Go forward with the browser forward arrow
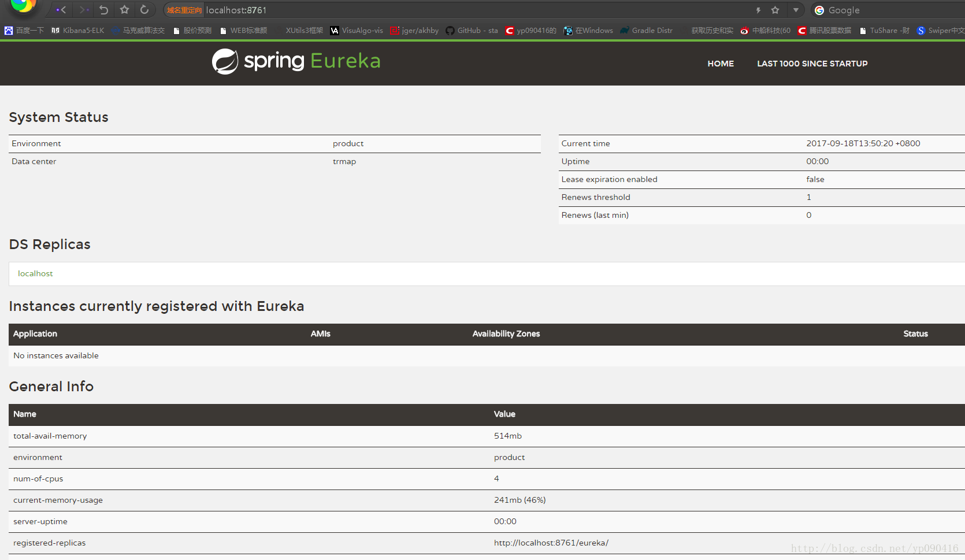 [x=84, y=10]
